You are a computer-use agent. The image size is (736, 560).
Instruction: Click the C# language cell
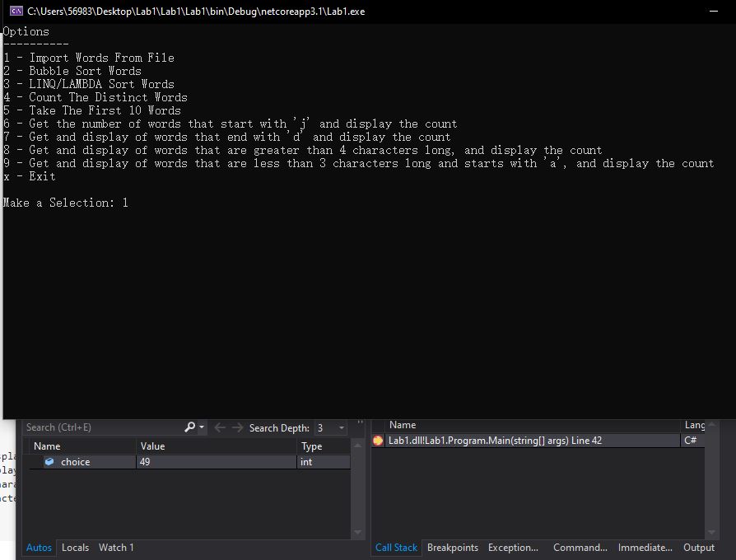coord(692,441)
